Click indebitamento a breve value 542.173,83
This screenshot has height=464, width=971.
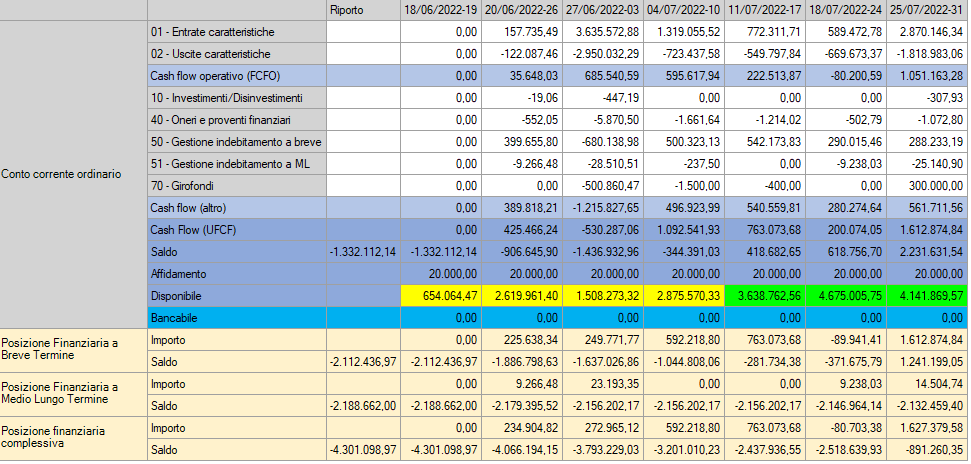click(765, 142)
